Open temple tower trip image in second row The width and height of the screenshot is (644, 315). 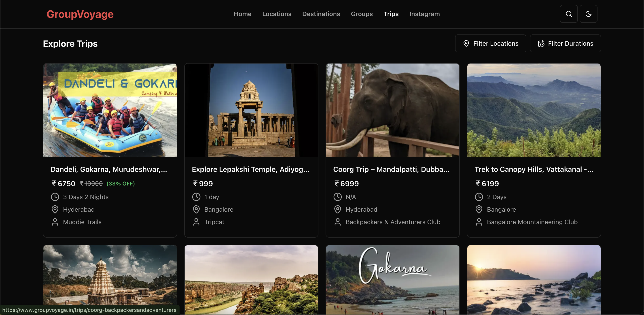[110, 280]
